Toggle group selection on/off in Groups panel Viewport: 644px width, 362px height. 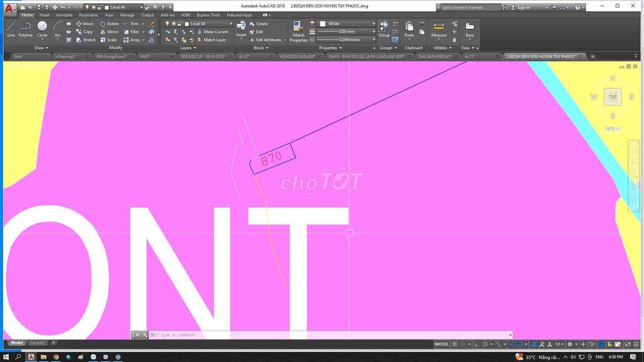[x=395, y=40]
